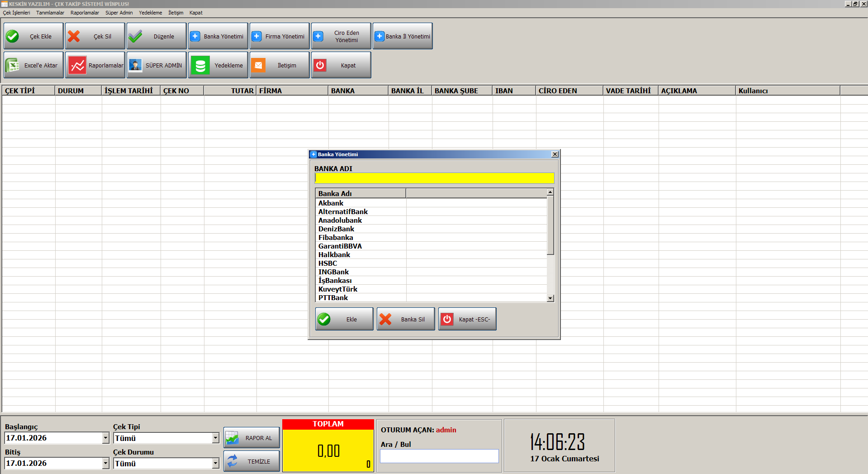This screenshot has width=868, height=474.
Task: Click the İletişim envelope icon
Action: pyautogui.click(x=258, y=65)
